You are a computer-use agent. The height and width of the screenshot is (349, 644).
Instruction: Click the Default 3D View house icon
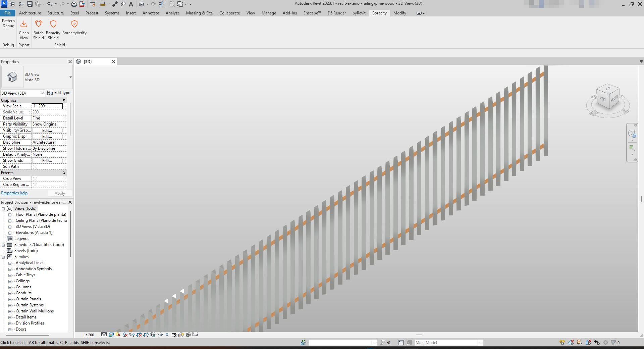coord(141,4)
